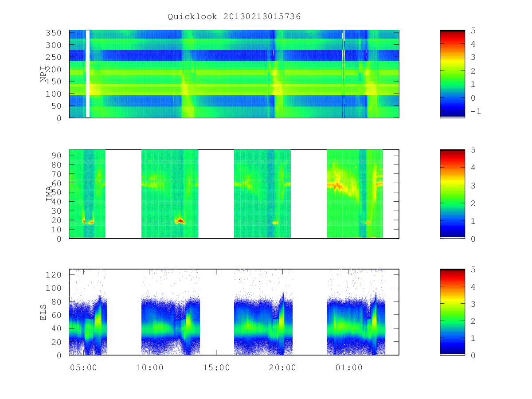Click the '01:00' time axis label

pos(349,368)
